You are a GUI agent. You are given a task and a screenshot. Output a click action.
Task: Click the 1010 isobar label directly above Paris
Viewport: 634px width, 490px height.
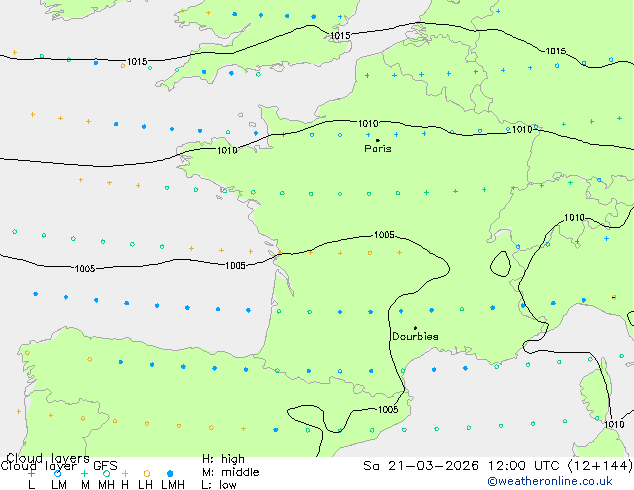(x=368, y=123)
